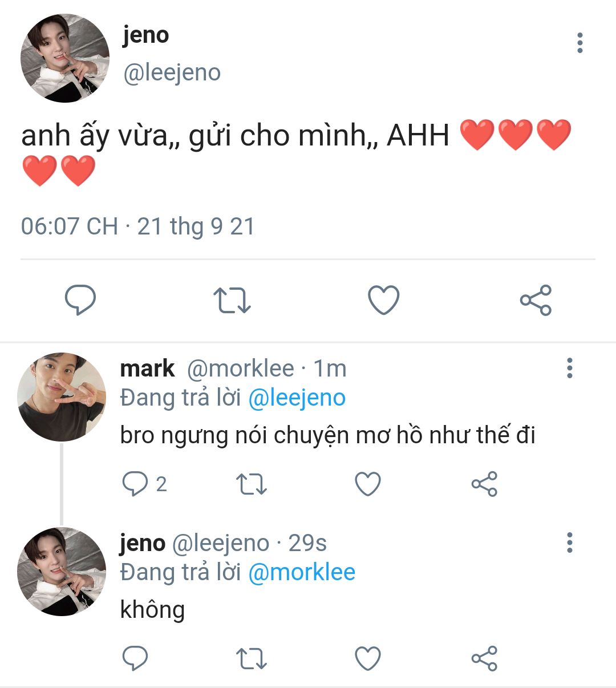The image size is (616, 688).
Task: Like jeno's 'không' reply
Action: [368, 658]
